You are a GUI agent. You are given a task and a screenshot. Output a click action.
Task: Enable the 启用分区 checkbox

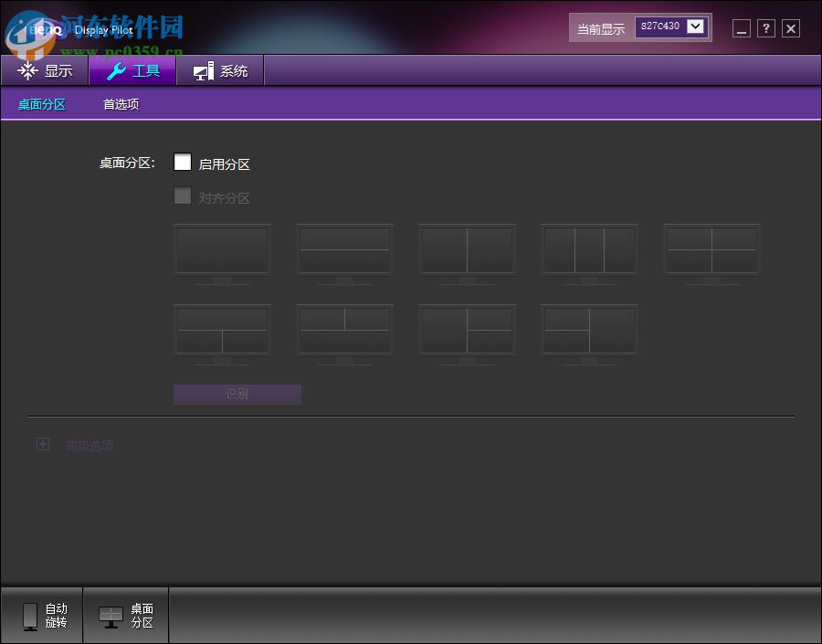tap(183, 162)
